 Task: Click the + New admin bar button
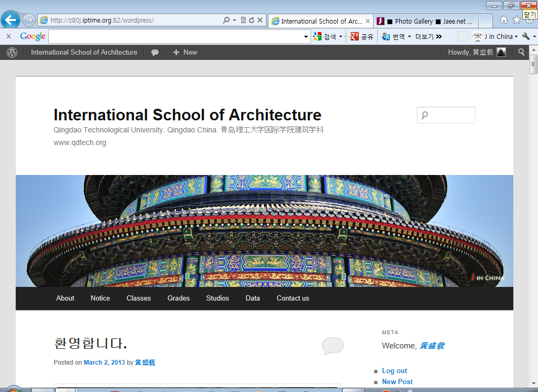[185, 53]
